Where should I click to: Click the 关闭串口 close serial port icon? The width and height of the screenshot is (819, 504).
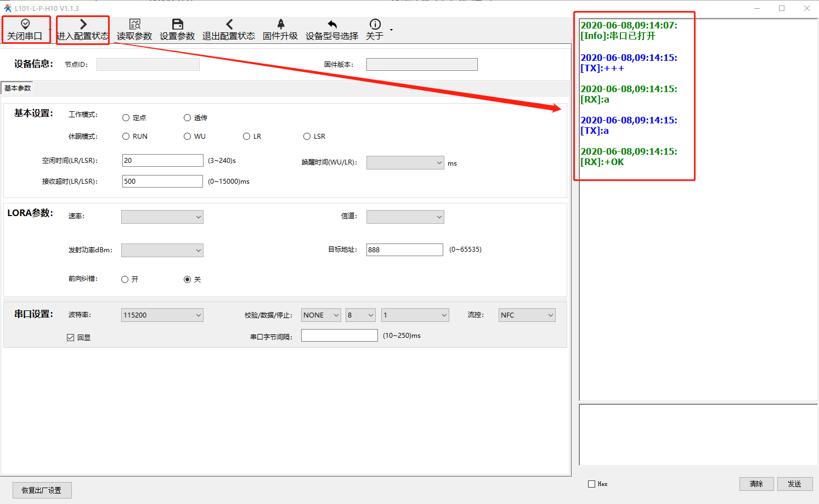[x=25, y=24]
